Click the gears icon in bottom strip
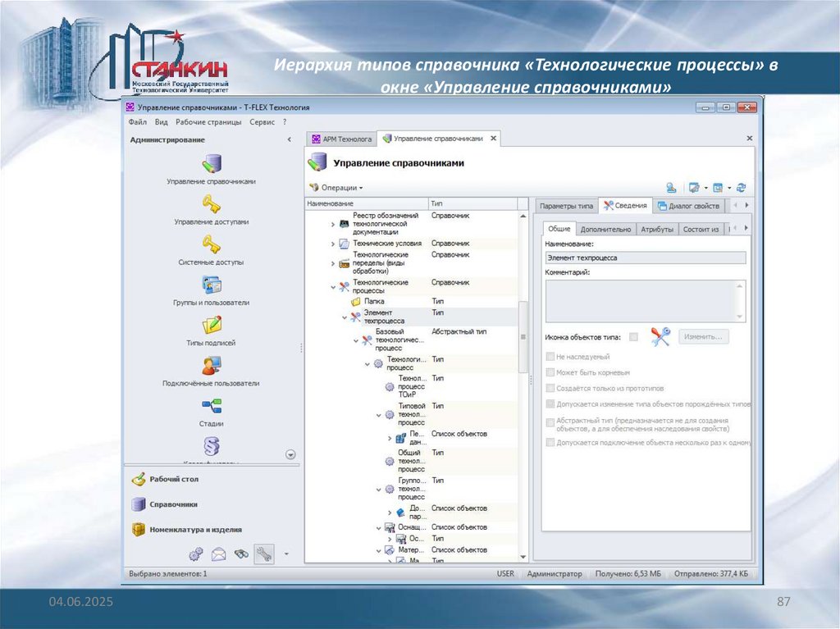840x629 pixels. 196,554
